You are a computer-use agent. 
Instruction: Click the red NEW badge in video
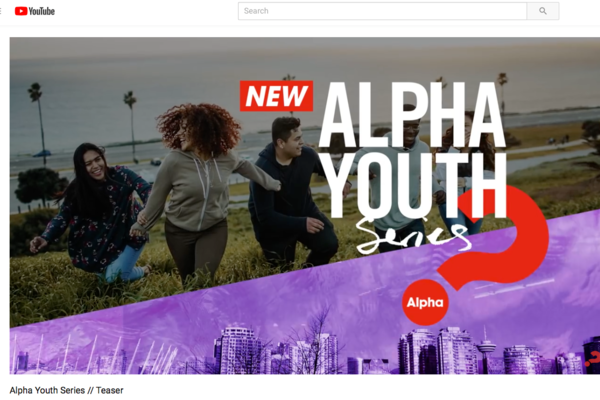276,96
